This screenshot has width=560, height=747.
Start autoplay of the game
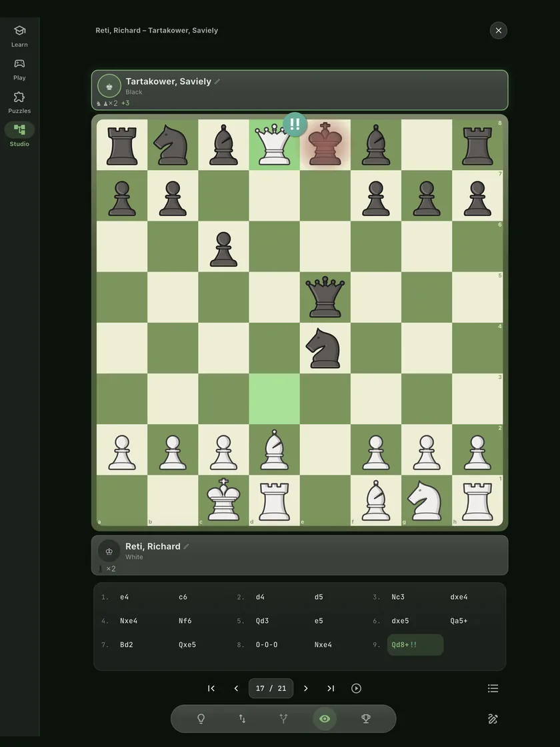[356, 688]
